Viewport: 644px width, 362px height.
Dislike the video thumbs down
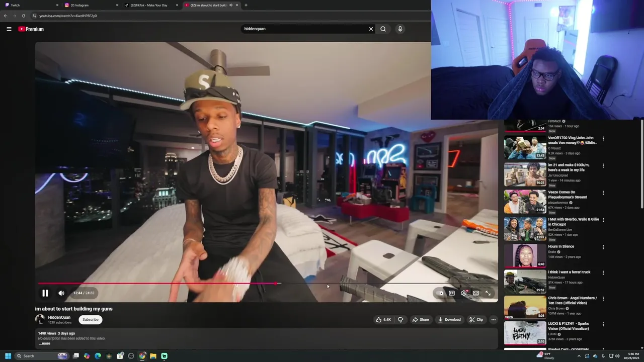point(400,320)
